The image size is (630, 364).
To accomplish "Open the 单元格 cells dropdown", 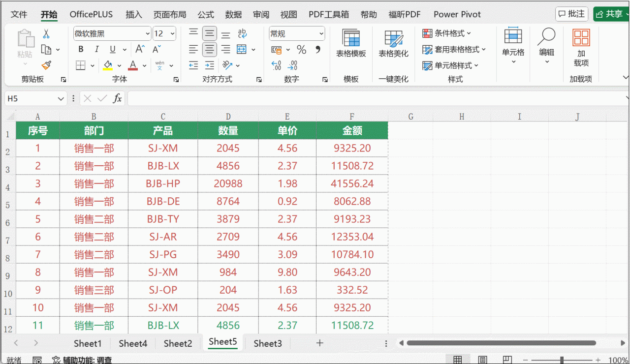I will click(x=513, y=46).
